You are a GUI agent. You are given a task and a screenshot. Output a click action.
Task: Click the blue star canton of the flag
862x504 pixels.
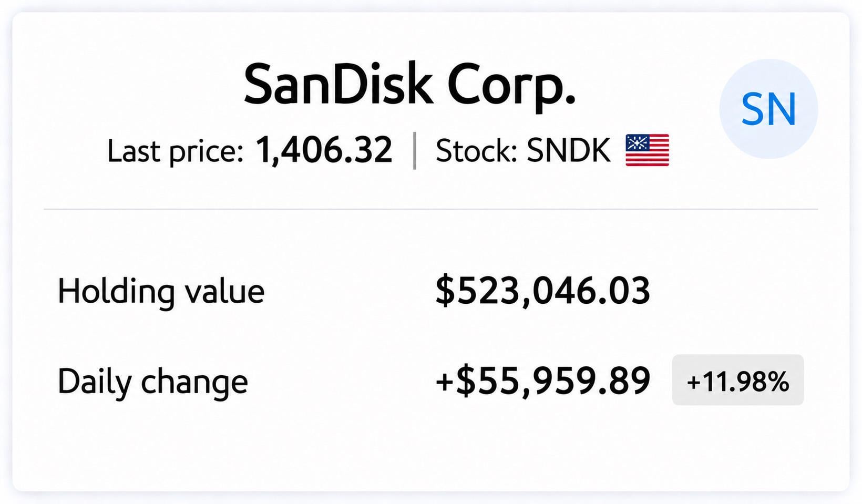coord(637,142)
